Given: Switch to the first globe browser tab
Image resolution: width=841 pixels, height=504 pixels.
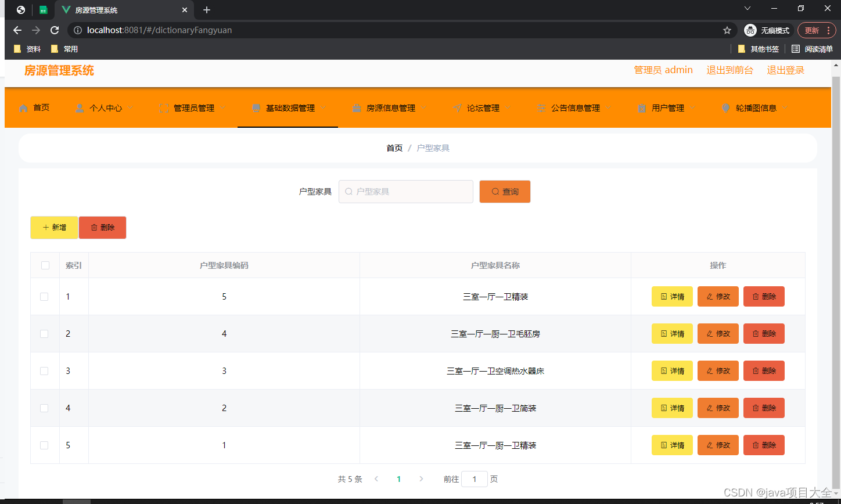Looking at the screenshot, I should tap(21, 10).
